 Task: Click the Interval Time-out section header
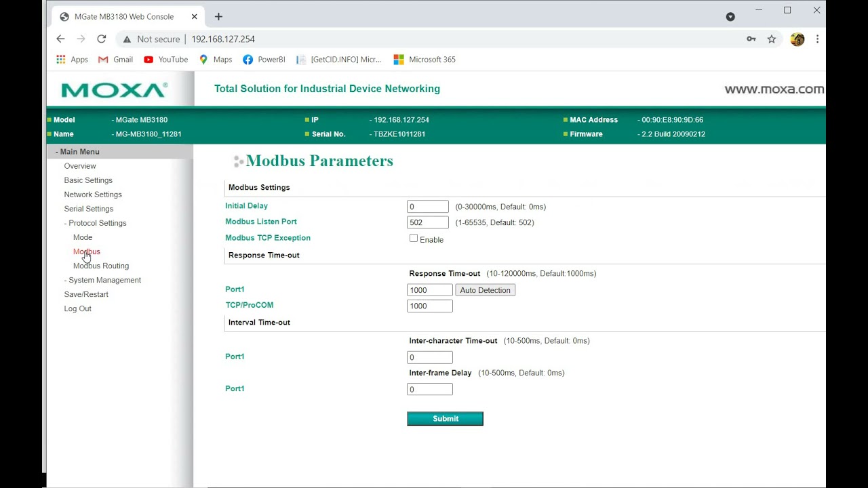pyautogui.click(x=259, y=323)
